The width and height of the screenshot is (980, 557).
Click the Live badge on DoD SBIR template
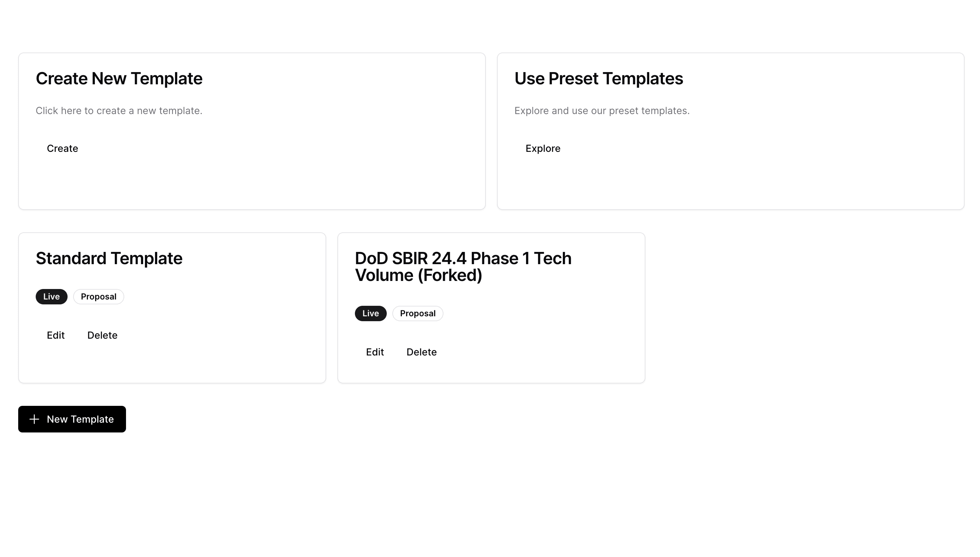click(370, 314)
